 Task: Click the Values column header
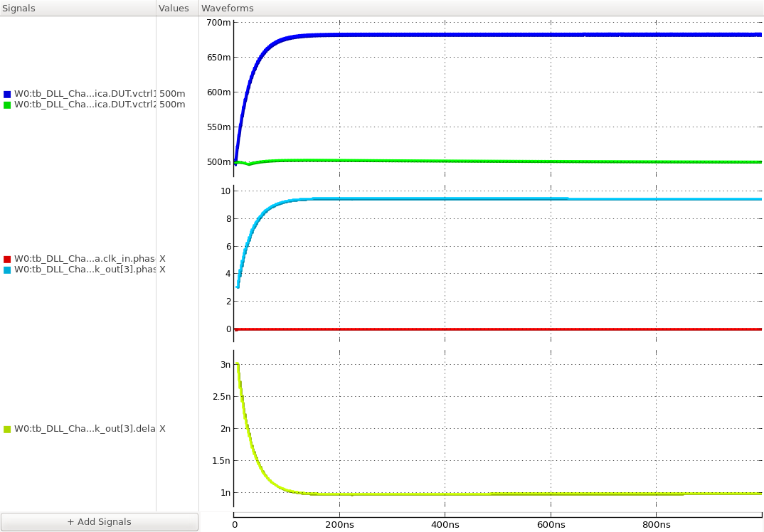coord(175,8)
